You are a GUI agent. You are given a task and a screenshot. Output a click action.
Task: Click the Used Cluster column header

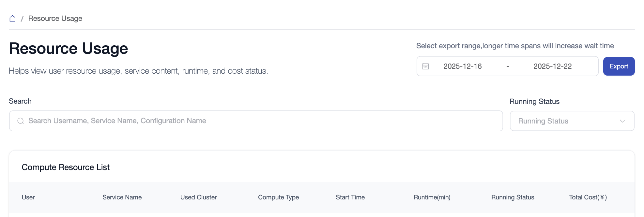point(198,197)
